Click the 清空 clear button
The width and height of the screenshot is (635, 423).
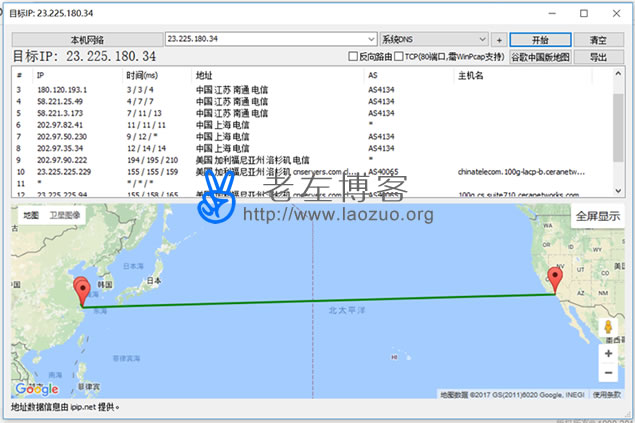pyautogui.click(x=598, y=40)
